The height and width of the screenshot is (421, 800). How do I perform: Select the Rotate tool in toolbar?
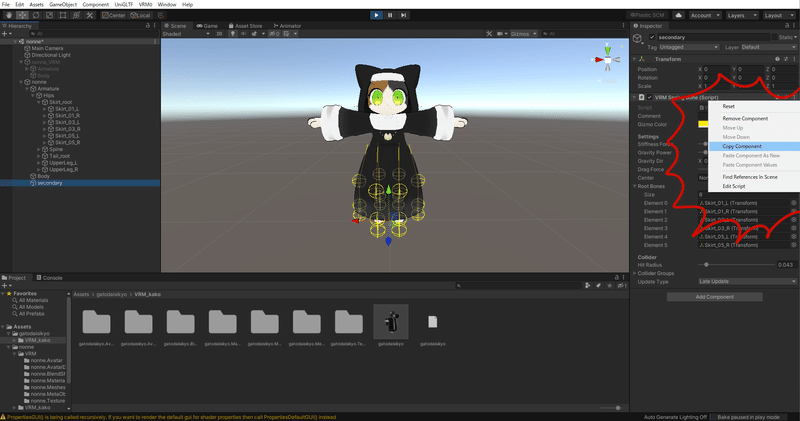coord(36,15)
